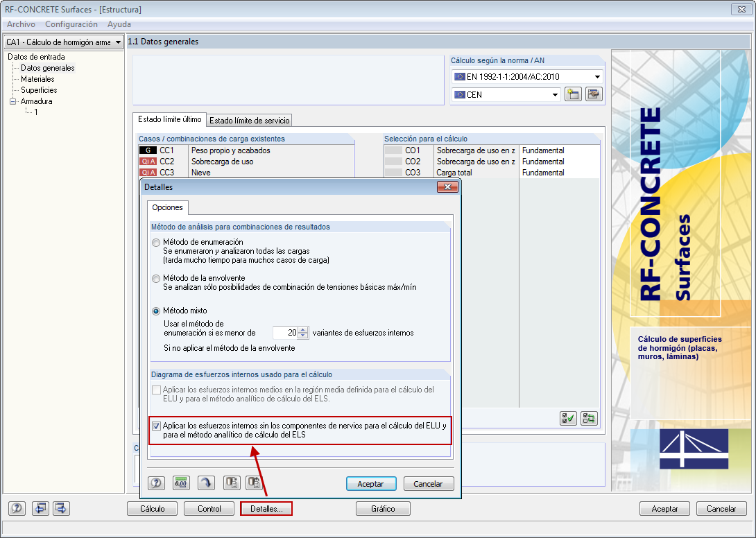The width and height of the screenshot is (756, 538).
Task: Click the G badge of CC1
Action: pos(148,150)
